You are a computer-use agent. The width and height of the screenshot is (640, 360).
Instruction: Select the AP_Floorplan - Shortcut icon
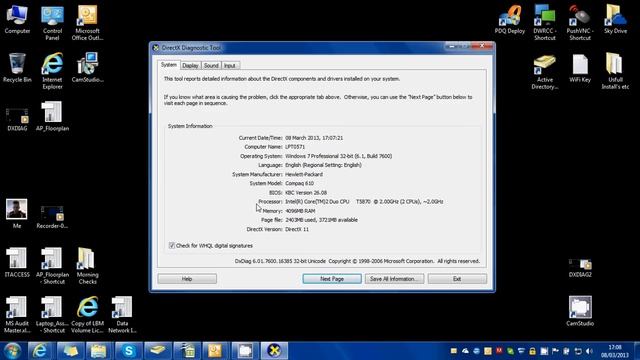[x=52, y=266]
